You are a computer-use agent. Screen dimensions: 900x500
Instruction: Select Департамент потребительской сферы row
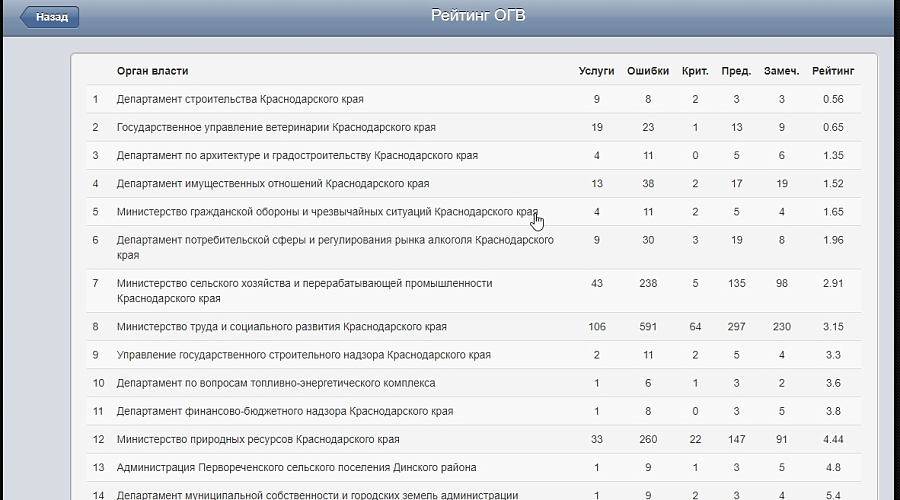pos(474,247)
